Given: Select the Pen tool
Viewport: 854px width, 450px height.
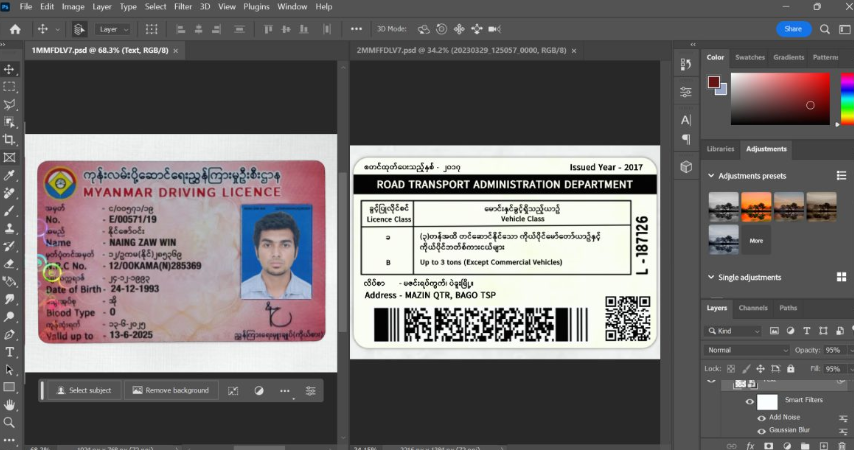Looking at the screenshot, I should point(9,335).
